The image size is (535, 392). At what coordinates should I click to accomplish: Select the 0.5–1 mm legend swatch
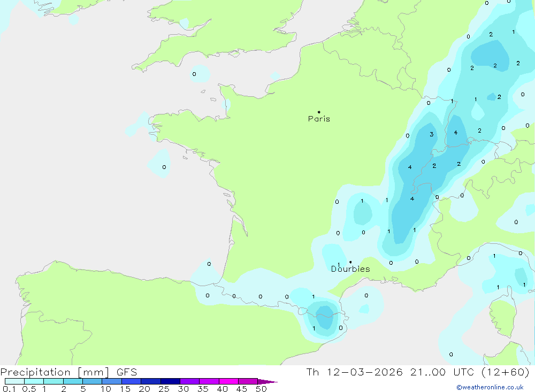pyautogui.click(x=34, y=381)
